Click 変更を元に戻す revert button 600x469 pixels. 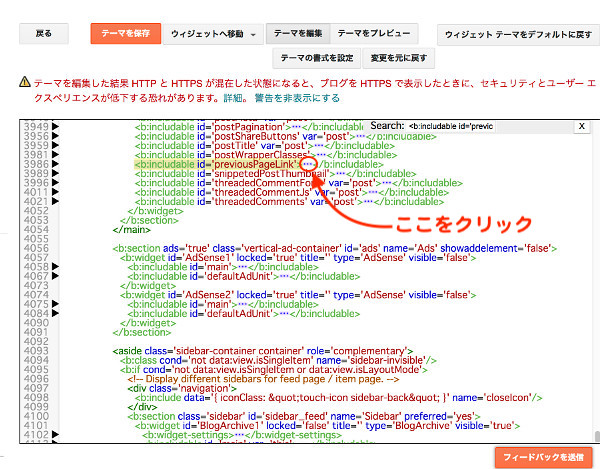click(398, 58)
